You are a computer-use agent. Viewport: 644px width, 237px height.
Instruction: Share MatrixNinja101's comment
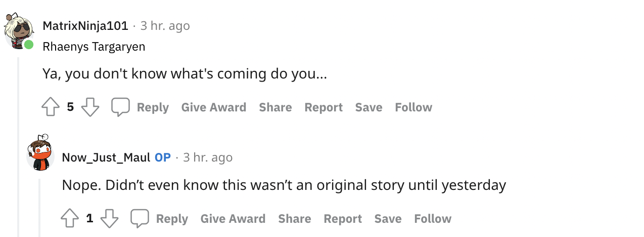pyautogui.click(x=275, y=107)
